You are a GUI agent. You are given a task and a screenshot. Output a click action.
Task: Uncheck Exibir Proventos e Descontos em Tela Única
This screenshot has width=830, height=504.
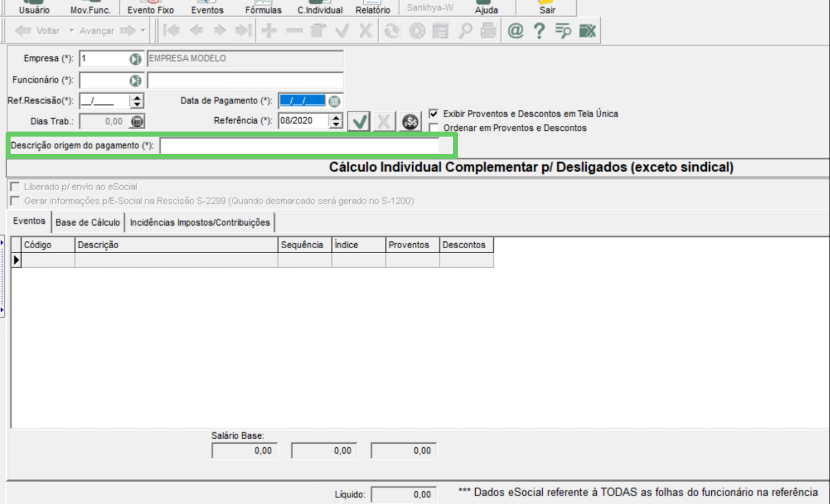[x=433, y=114]
